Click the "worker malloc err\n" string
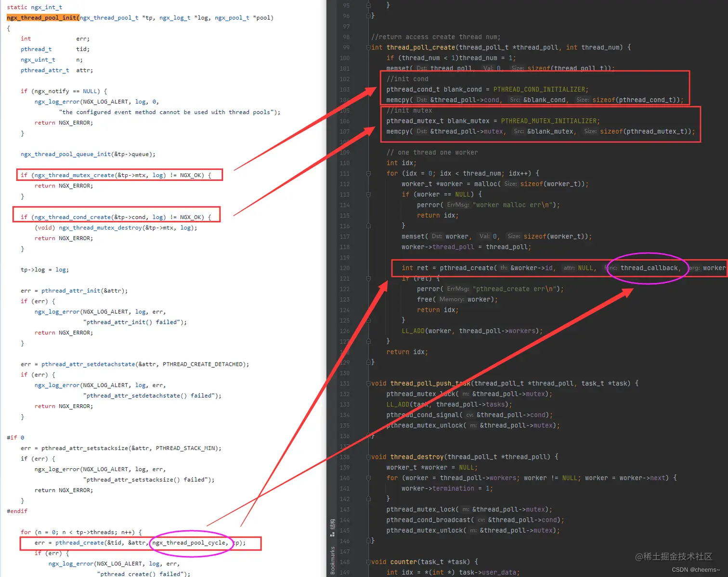The image size is (728, 577). pyautogui.click(x=512, y=205)
